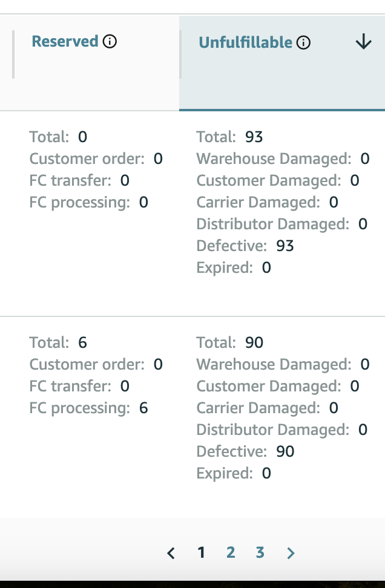Click the FC processing 6 count
385x588 pixels.
point(143,408)
